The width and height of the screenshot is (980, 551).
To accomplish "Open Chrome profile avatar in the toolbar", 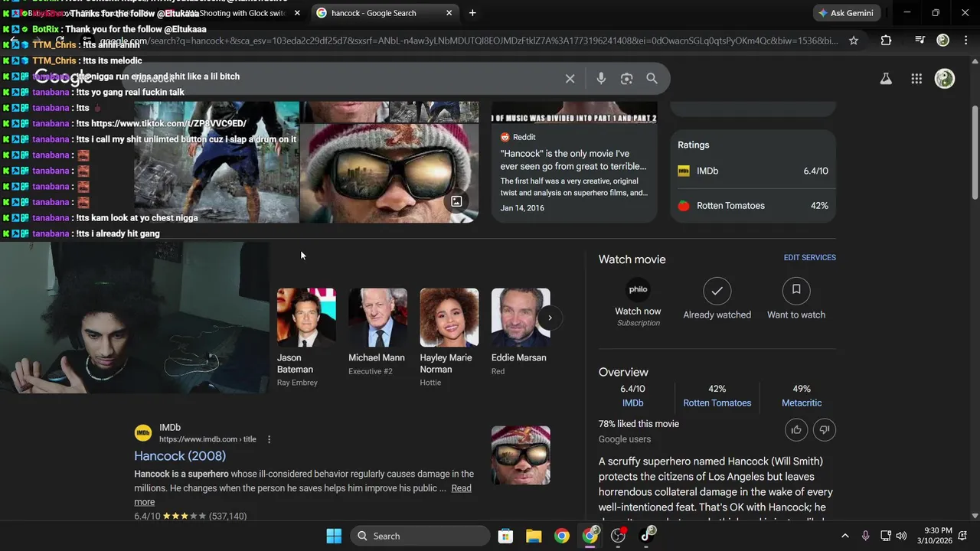I will 943,41.
